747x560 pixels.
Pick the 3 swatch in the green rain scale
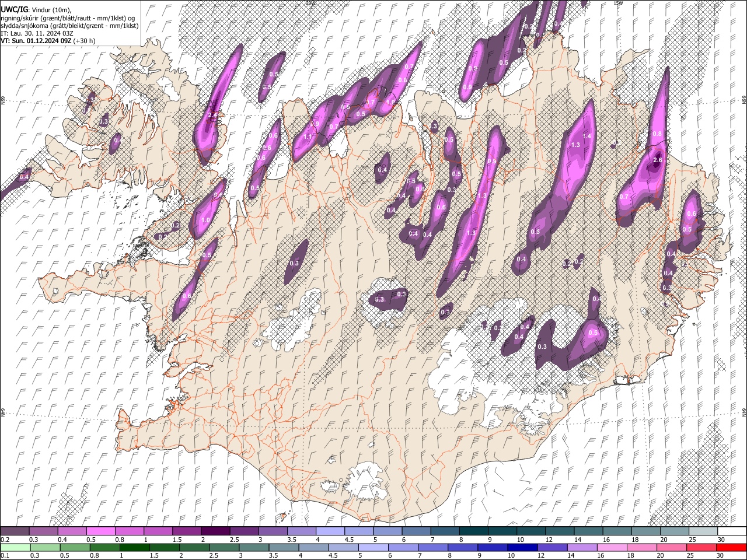pyautogui.click(x=254, y=548)
